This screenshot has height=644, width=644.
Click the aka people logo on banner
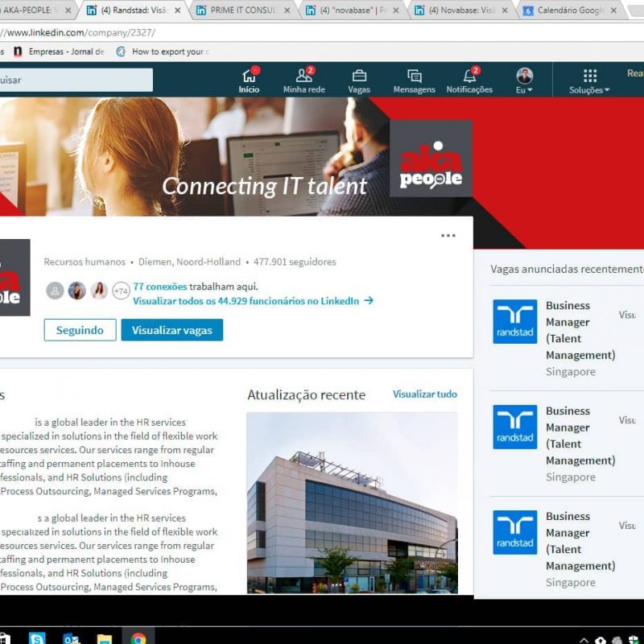pos(431,159)
